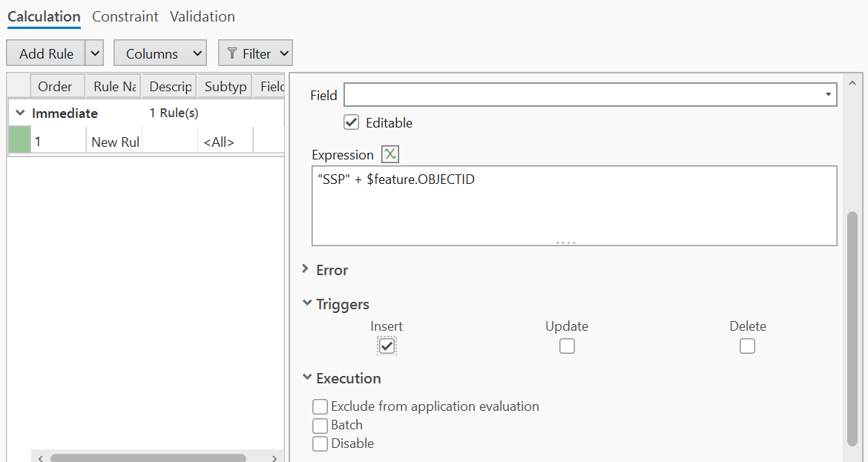Screen dimensions: 868x462
Task: Click the Add Rule button
Action: coord(46,53)
